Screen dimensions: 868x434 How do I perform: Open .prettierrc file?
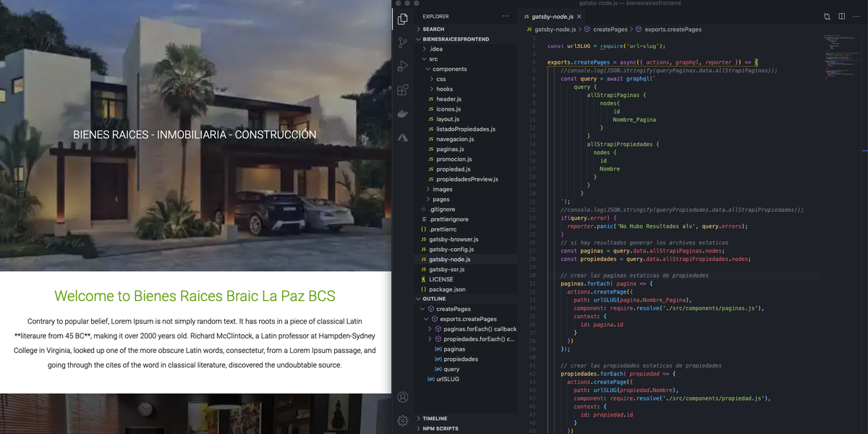click(x=467, y=229)
